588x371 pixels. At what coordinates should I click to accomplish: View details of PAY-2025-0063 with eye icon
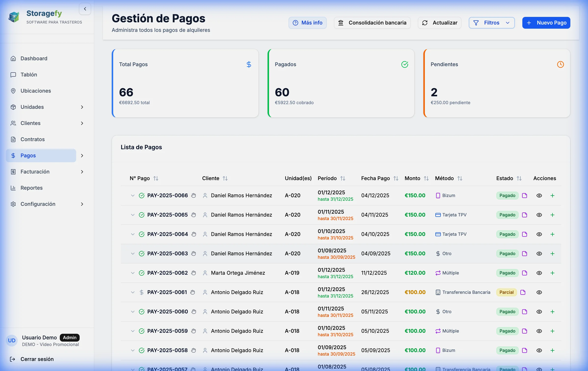539,254
